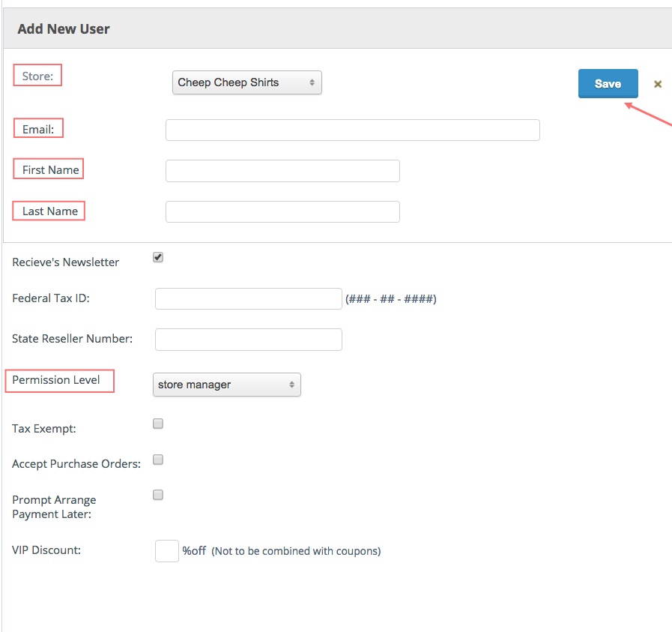
Task: Select the Last Name text box
Action: [282, 211]
